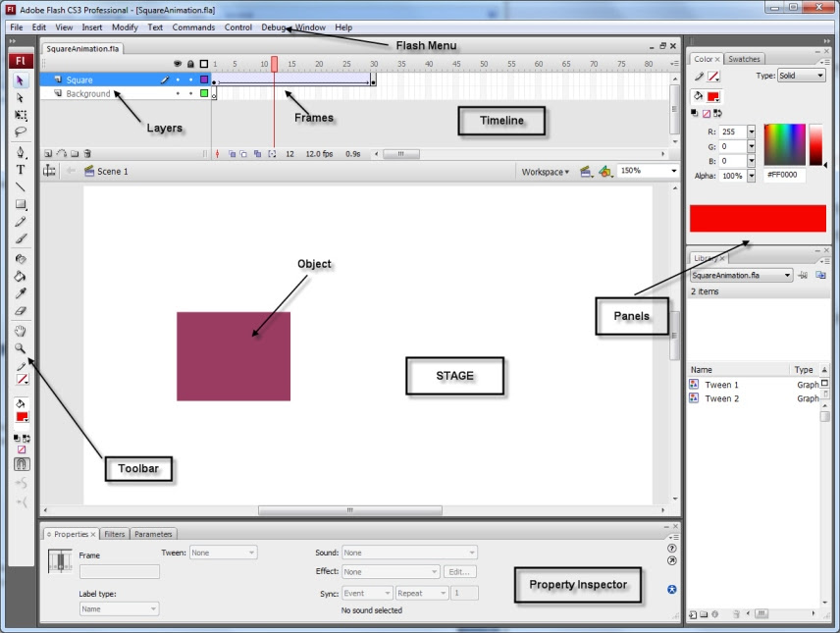The width and height of the screenshot is (840, 633).
Task: Select the Paint Bucket tool
Action: coord(21,277)
